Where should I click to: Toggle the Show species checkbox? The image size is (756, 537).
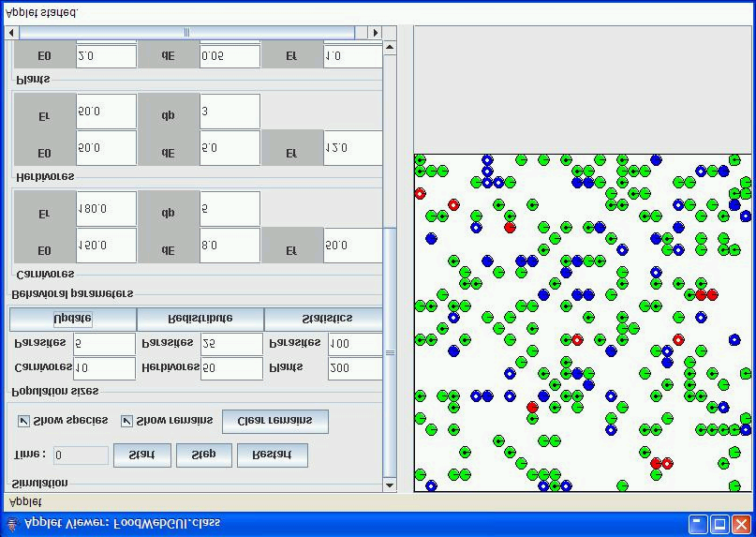click(x=23, y=421)
